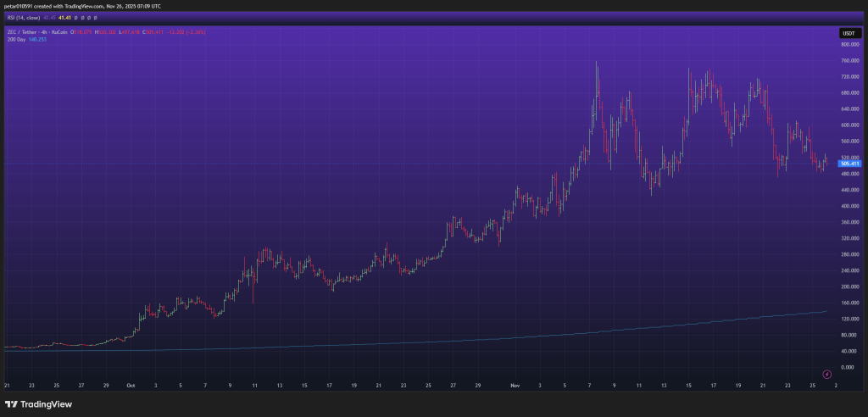
Task: Select the Nov label on time axis
Action: click(x=515, y=384)
